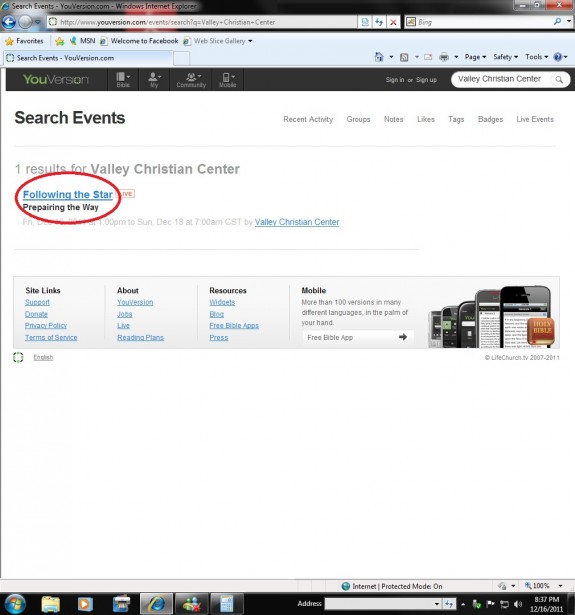Click the Sign in link
This screenshot has width=575, height=615.
[x=395, y=80]
